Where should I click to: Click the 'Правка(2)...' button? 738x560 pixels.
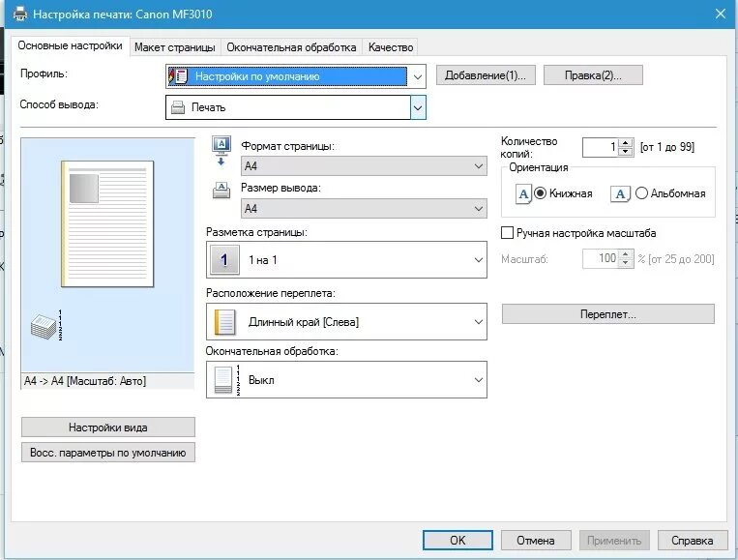[x=593, y=75]
